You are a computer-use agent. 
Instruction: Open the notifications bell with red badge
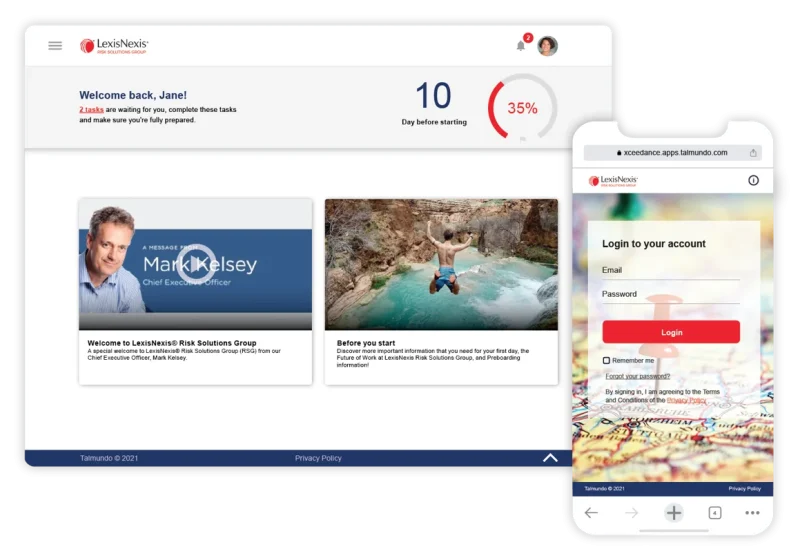pyautogui.click(x=521, y=45)
